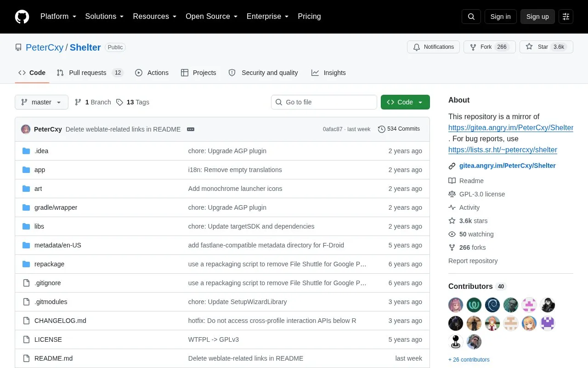588x368 pixels.
Task: Open the 13 Tags link
Action: (x=133, y=102)
